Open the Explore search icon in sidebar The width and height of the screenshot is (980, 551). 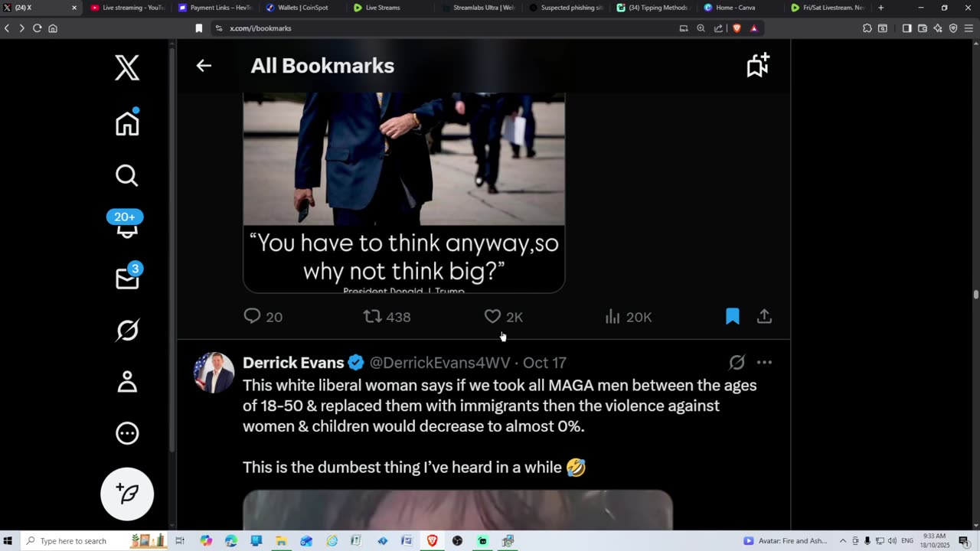tap(127, 175)
